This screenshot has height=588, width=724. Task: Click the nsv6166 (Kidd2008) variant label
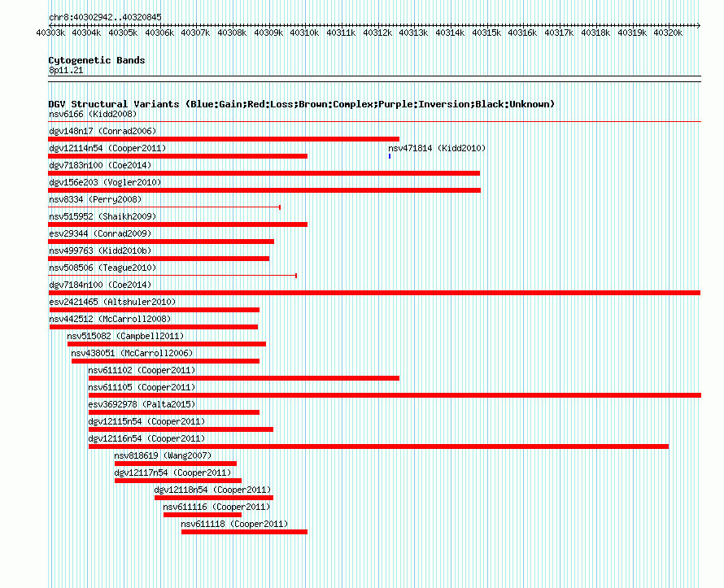pos(93,114)
